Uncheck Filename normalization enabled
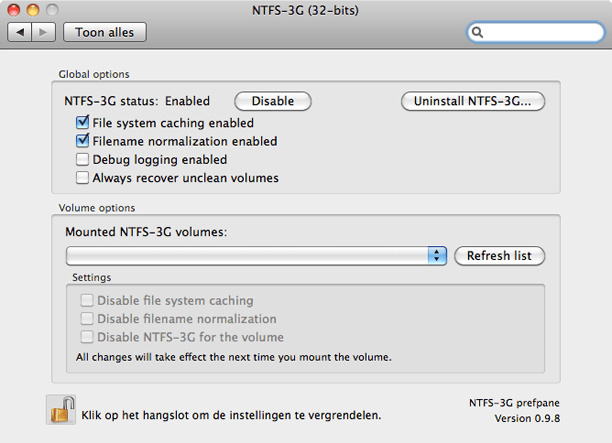This screenshot has width=612, height=443. pos(83,141)
